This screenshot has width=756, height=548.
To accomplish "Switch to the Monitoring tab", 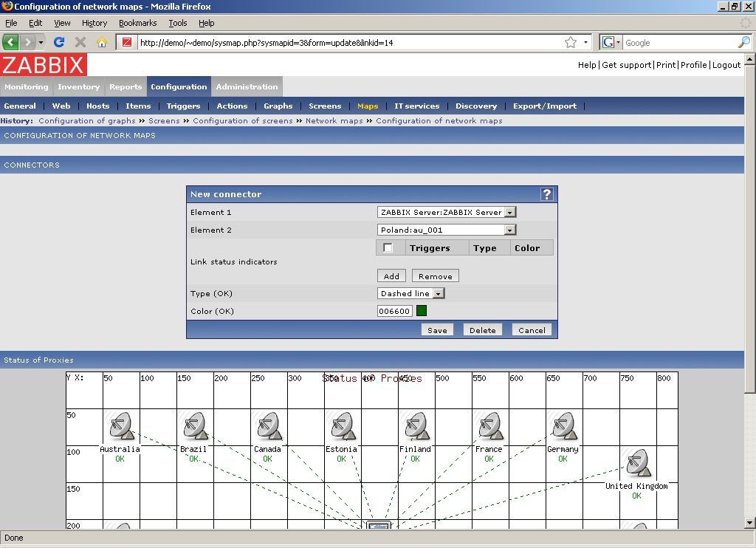I will (x=27, y=87).
